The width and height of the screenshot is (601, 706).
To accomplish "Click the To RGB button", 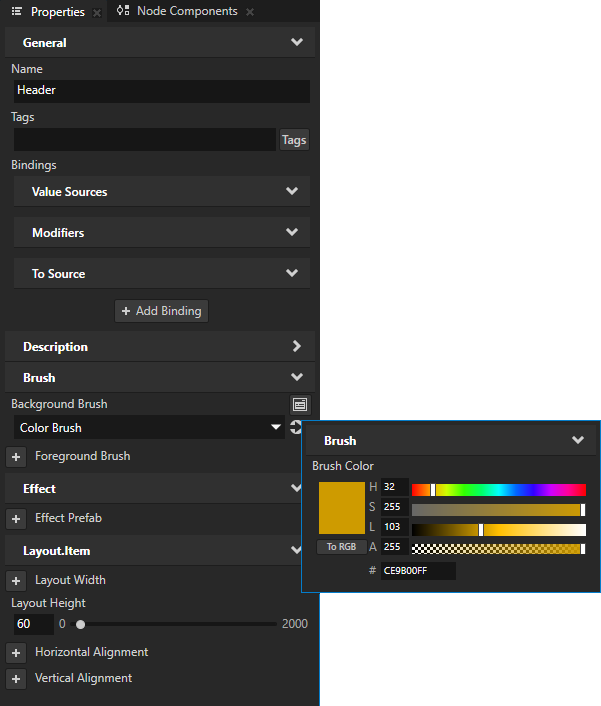I will (341, 547).
